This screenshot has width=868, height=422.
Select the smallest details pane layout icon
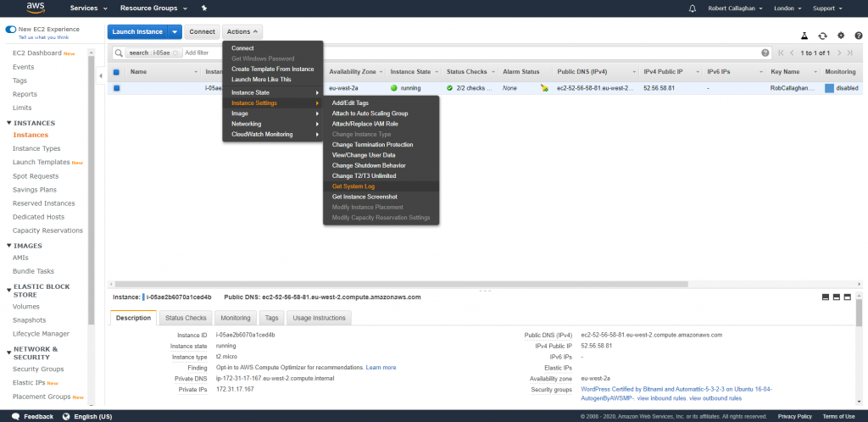pyautogui.click(x=826, y=297)
